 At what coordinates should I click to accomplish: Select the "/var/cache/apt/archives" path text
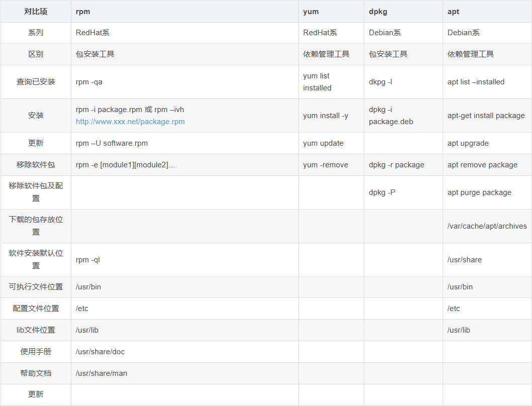[x=487, y=226]
